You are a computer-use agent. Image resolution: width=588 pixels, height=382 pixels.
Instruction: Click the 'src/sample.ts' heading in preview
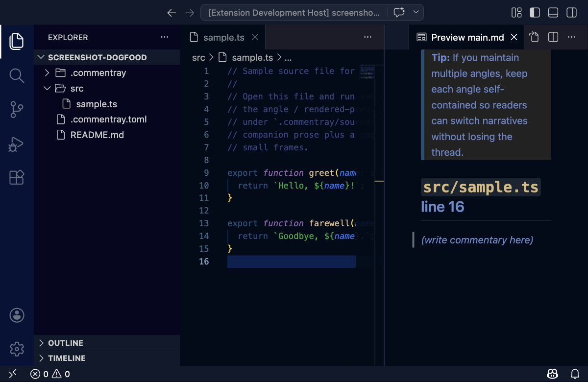[x=481, y=188]
